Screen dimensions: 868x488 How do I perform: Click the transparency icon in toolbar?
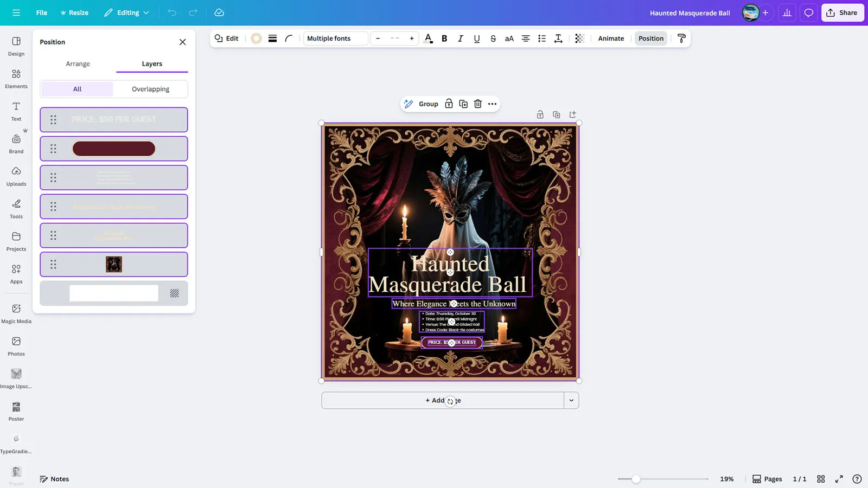click(x=579, y=38)
